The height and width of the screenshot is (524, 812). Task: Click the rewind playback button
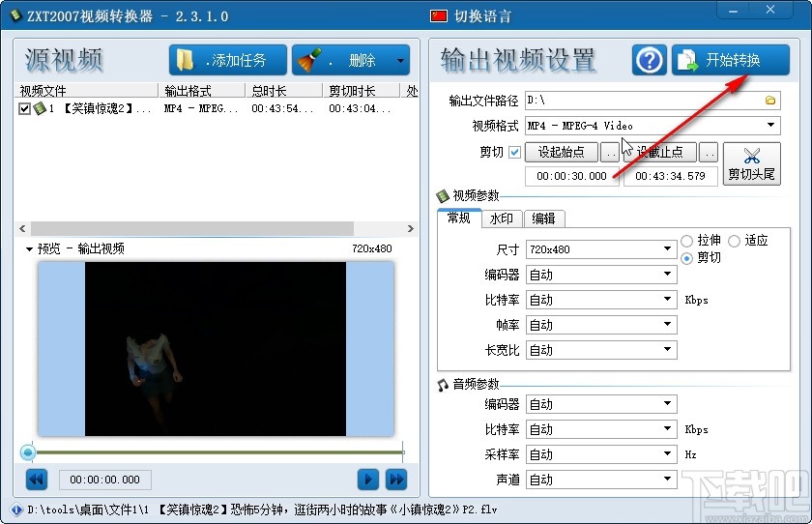click(x=37, y=480)
